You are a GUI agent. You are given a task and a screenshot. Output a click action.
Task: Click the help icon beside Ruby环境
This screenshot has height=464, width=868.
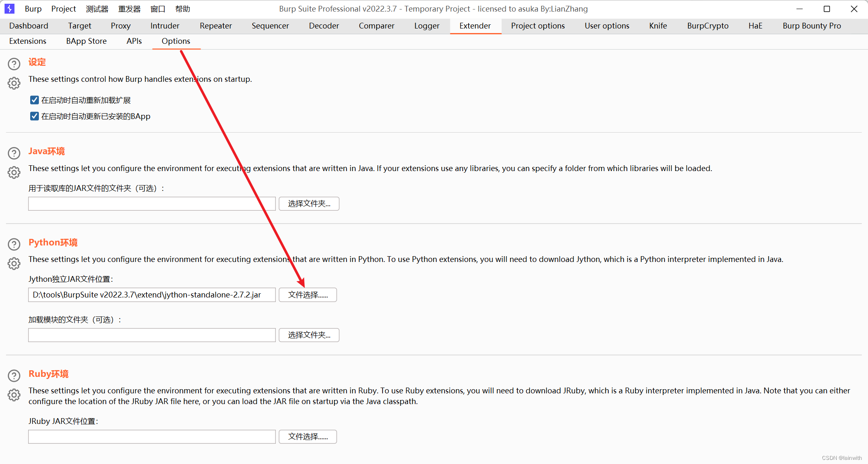pyautogui.click(x=14, y=376)
